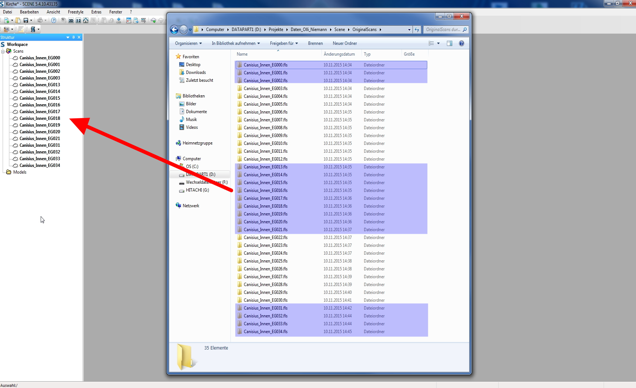The width and height of the screenshot is (636, 388).
Task: Click the open folder icon in toolbar
Action: coord(18,20)
